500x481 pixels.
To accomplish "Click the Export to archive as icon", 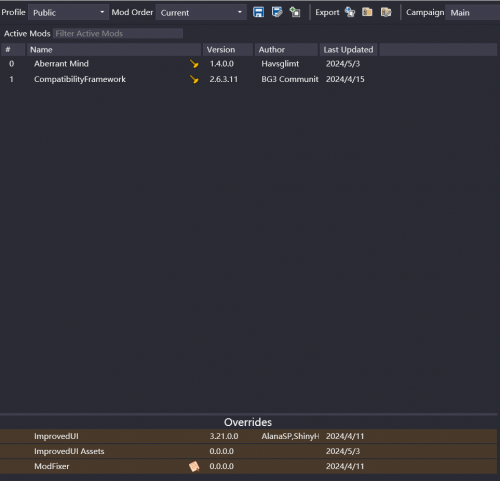I will pos(386,12).
